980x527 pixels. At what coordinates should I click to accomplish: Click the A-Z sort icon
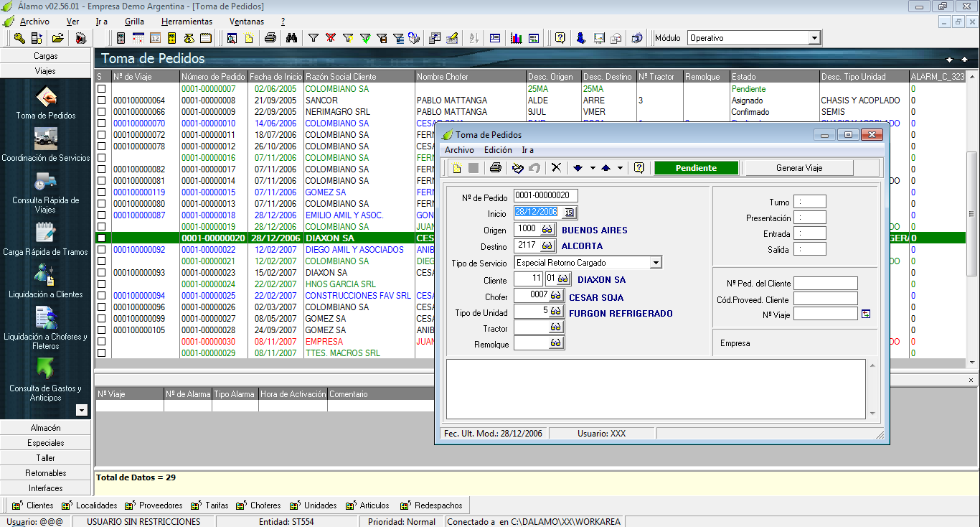pyautogui.click(x=473, y=38)
